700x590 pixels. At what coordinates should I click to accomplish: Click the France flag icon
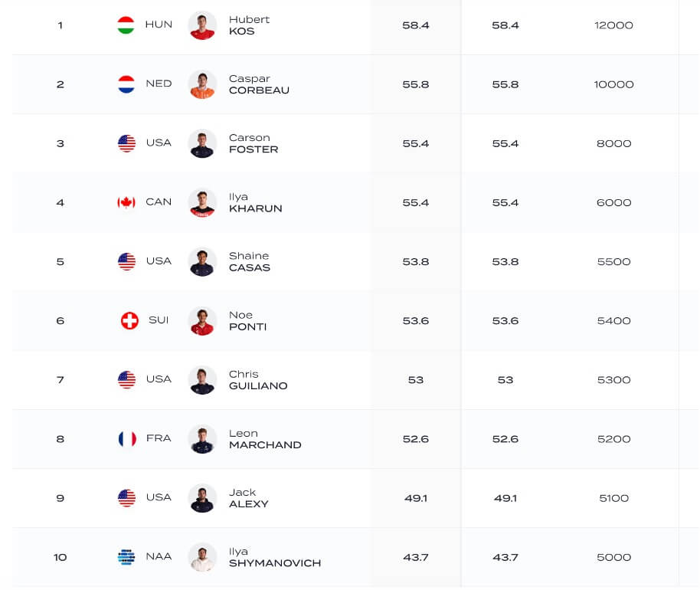point(127,439)
